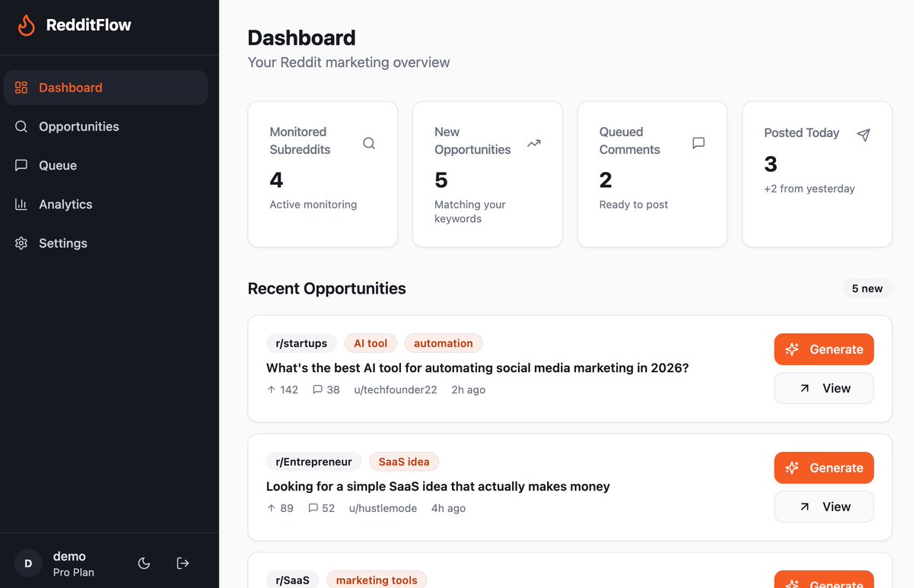Image resolution: width=913 pixels, height=588 pixels.
Task: Click the Opportunities magnifier icon in sidebar
Action: pos(21,126)
